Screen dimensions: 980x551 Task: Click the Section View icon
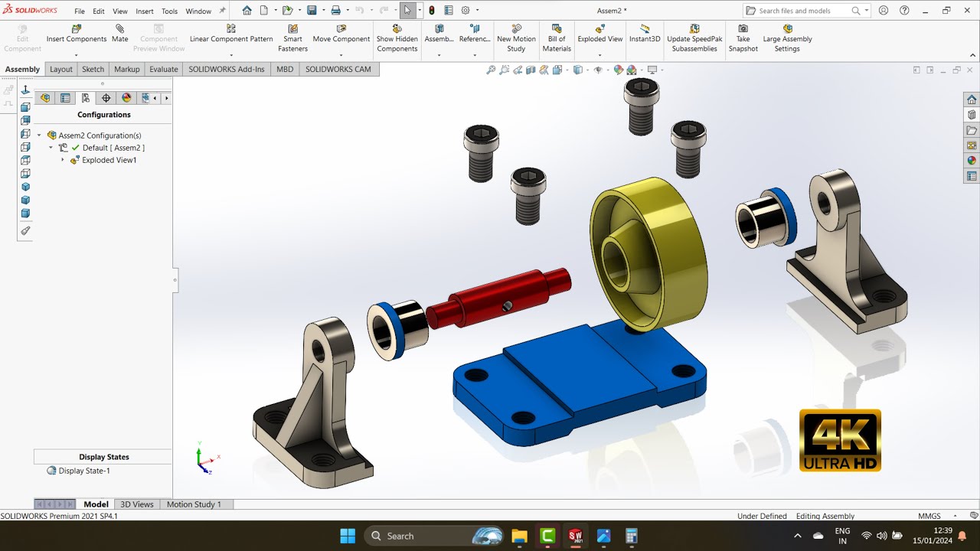[531, 70]
